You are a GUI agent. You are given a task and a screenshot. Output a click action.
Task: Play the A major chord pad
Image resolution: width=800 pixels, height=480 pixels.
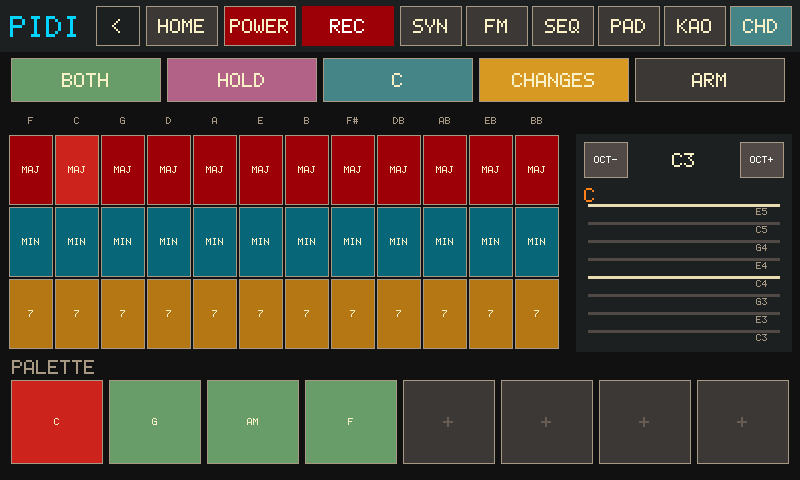tap(214, 170)
